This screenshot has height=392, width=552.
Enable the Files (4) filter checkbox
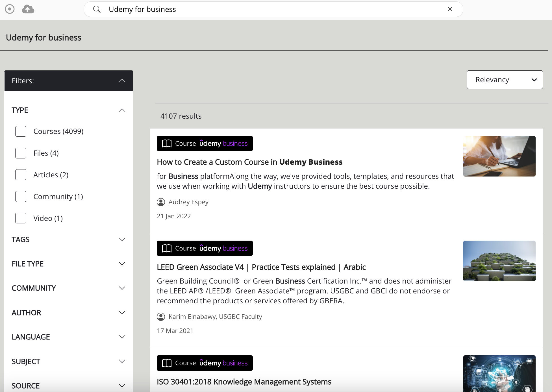click(21, 153)
